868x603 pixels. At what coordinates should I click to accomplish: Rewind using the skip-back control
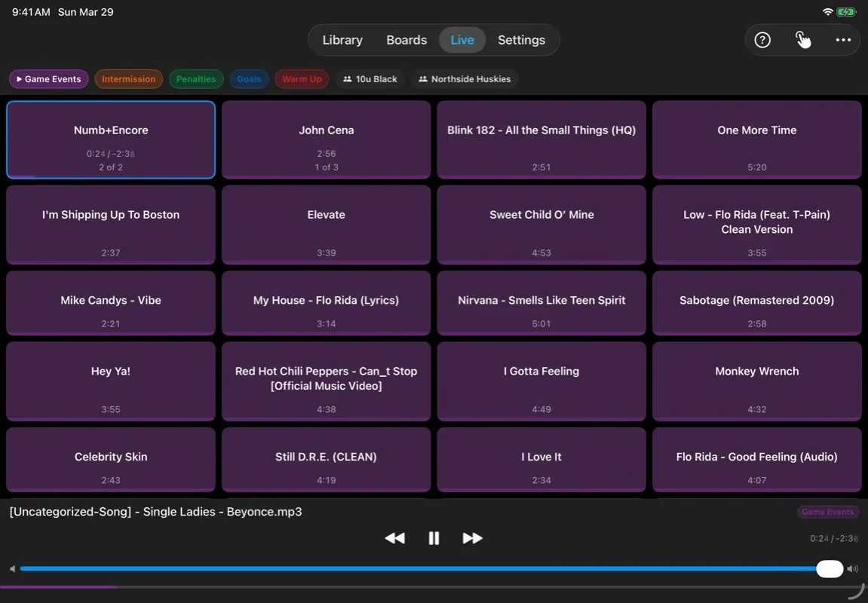[394, 537]
